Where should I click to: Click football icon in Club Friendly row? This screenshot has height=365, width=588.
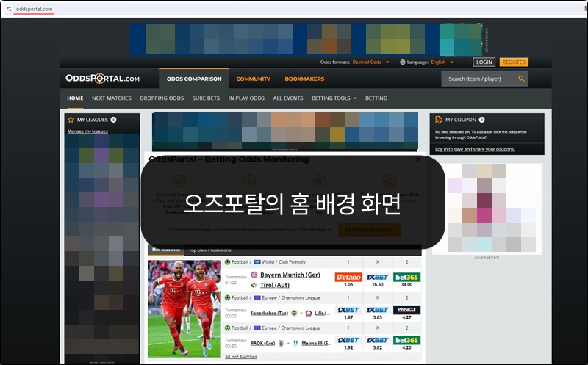click(227, 262)
